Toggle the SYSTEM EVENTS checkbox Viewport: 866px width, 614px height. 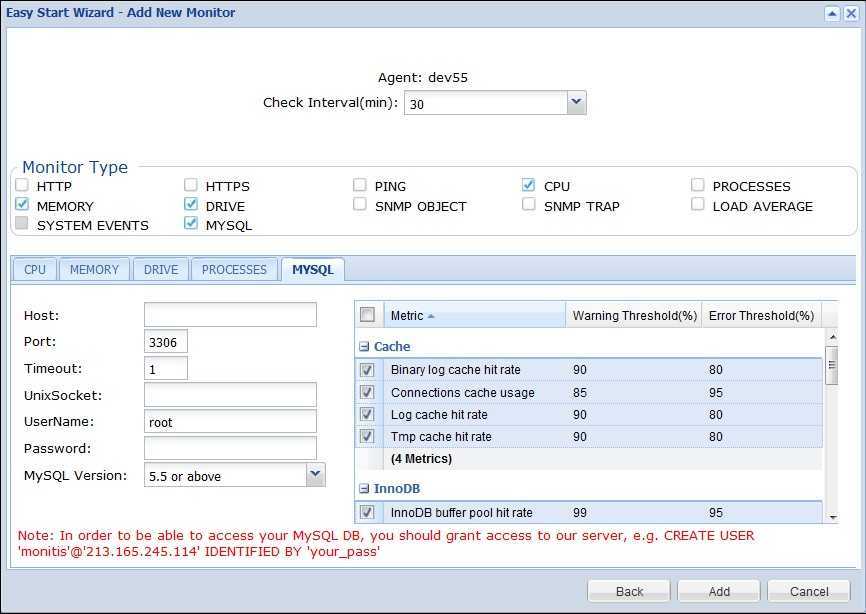click(x=22, y=223)
